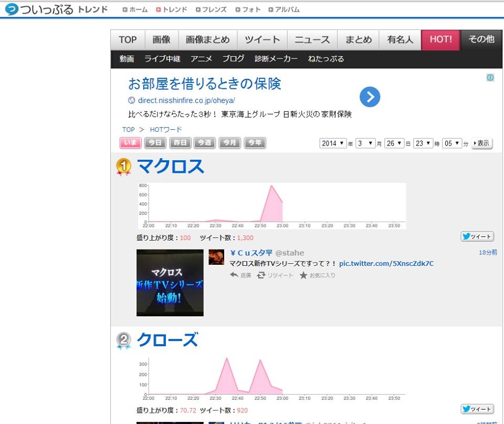Click the gold rank 1 medal icon
This screenshot has height=424, width=504.
point(123,167)
